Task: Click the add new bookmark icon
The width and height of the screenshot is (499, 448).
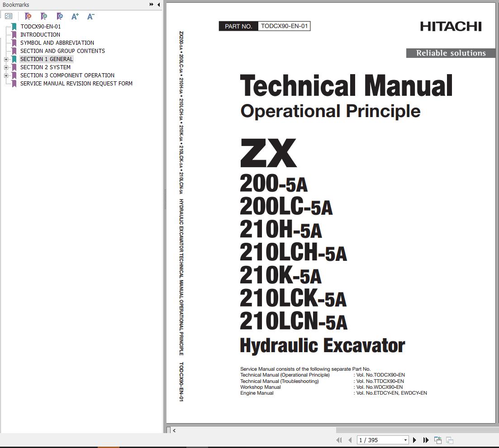Action: pyautogui.click(x=44, y=16)
